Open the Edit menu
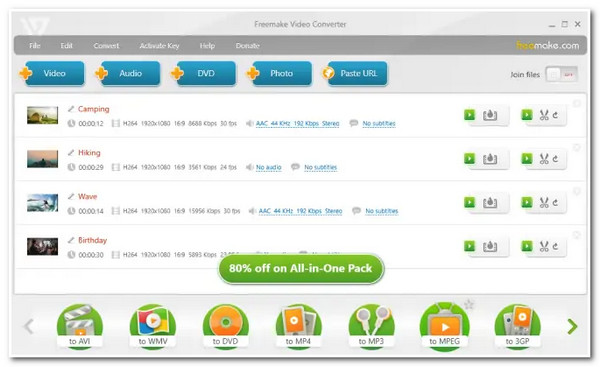The image size is (600, 367). [x=67, y=46]
